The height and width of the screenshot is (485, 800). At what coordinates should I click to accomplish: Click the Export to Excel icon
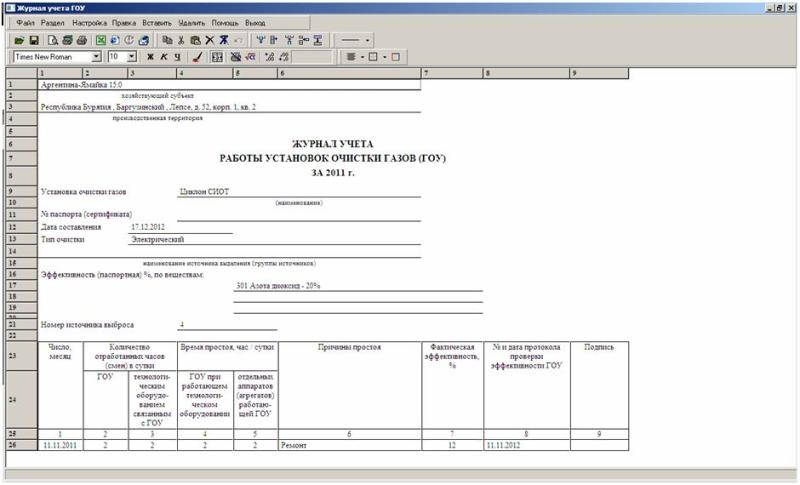[101, 40]
